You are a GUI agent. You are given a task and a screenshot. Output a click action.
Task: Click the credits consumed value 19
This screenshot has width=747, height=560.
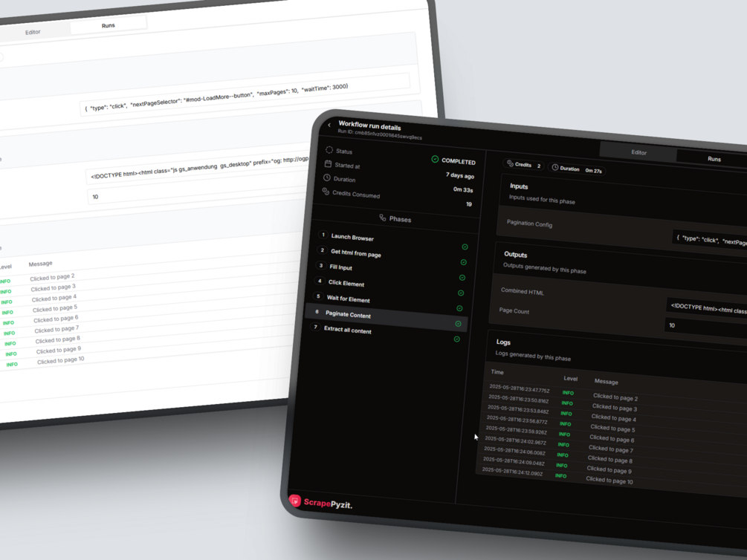(469, 204)
